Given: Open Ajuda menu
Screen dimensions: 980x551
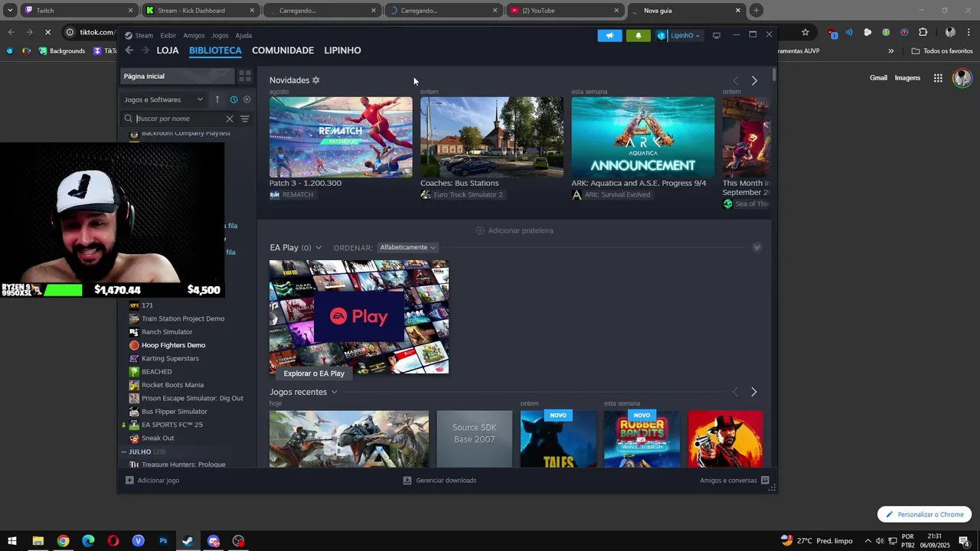Looking at the screenshot, I should (x=243, y=35).
